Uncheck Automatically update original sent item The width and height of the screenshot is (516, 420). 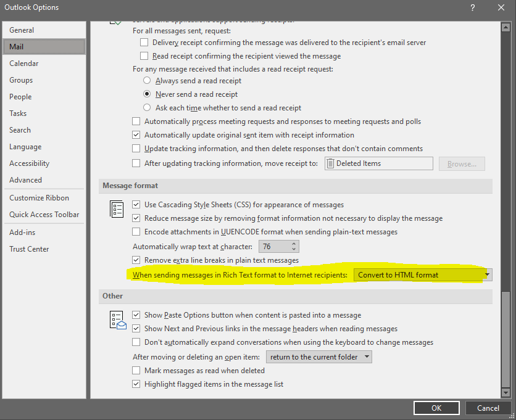click(x=136, y=135)
